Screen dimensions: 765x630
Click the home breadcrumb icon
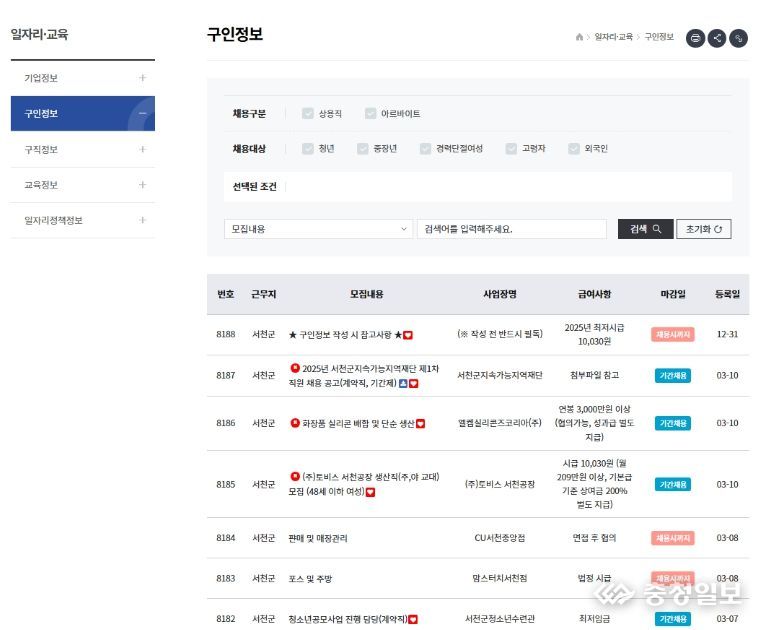tap(579, 37)
